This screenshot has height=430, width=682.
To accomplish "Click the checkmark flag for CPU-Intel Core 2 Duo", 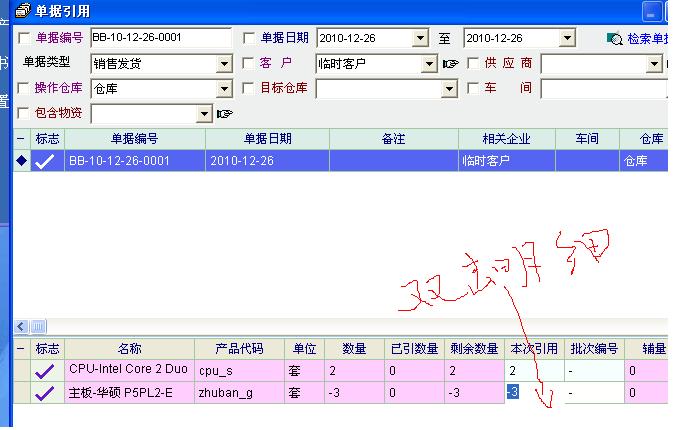I will pos(46,370).
